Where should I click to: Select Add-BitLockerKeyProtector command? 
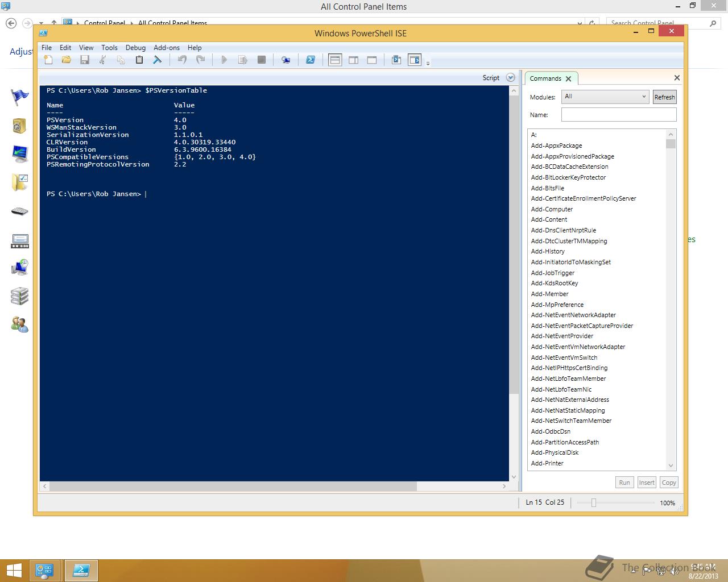pos(568,177)
